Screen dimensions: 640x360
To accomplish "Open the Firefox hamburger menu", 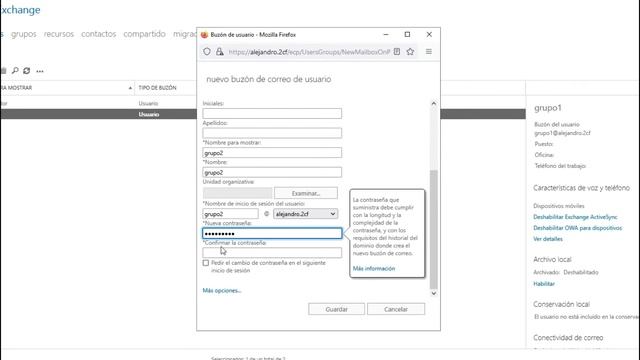I will click(429, 51).
